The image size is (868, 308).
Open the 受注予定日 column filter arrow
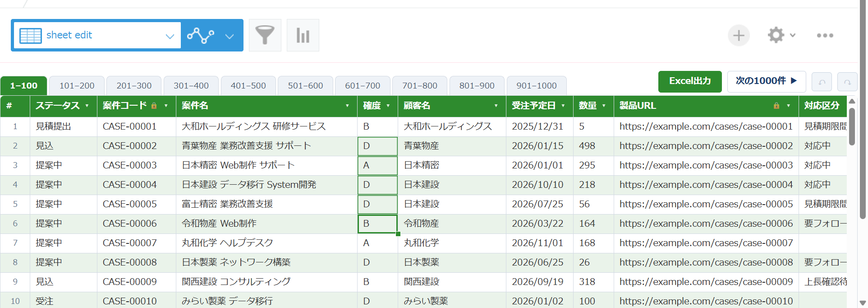[563, 106]
